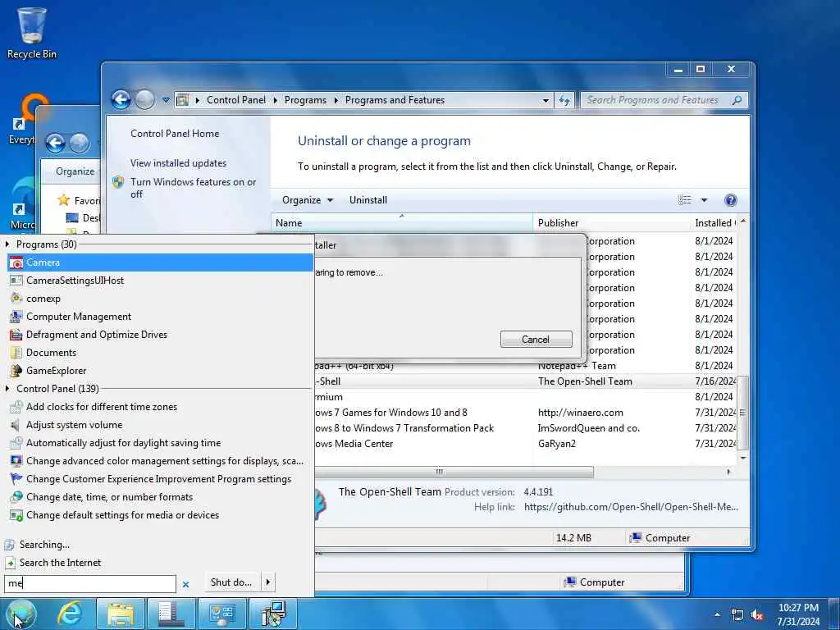Open CameraSettingsUIHost result
Image resolution: width=840 pixels, height=630 pixels.
click(x=160, y=281)
